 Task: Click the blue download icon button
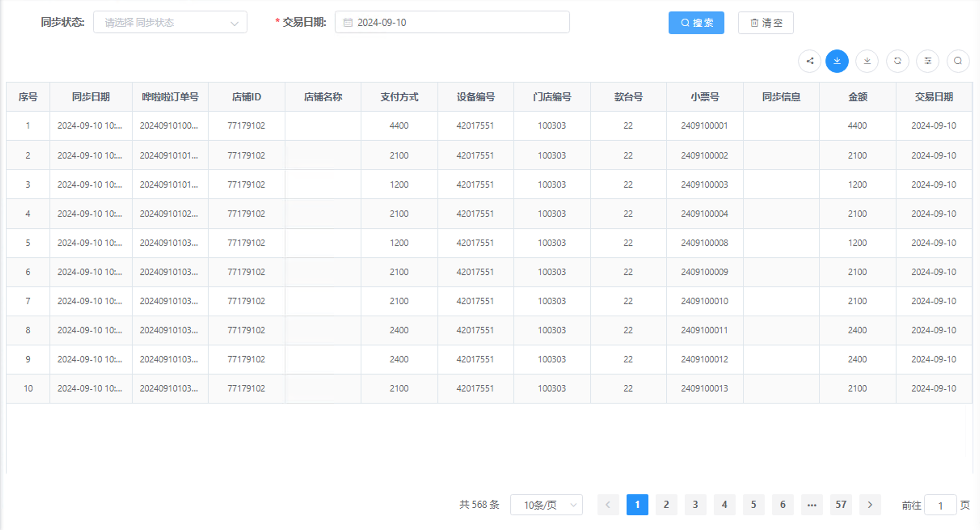[837, 61]
